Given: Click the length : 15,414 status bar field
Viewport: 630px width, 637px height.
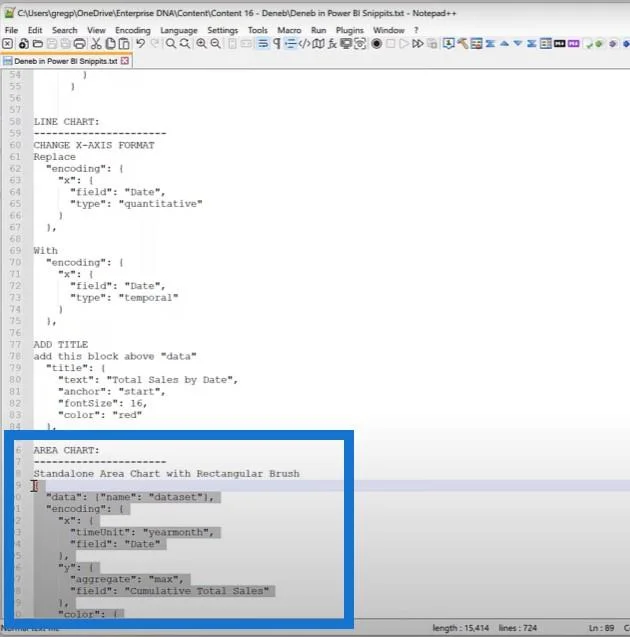Looking at the screenshot, I should coord(460,628).
